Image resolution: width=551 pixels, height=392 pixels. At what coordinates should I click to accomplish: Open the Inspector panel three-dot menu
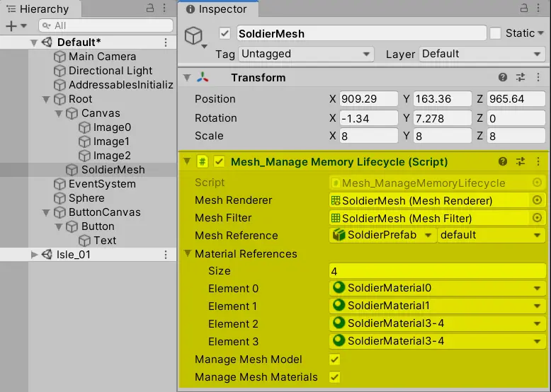[x=538, y=8]
